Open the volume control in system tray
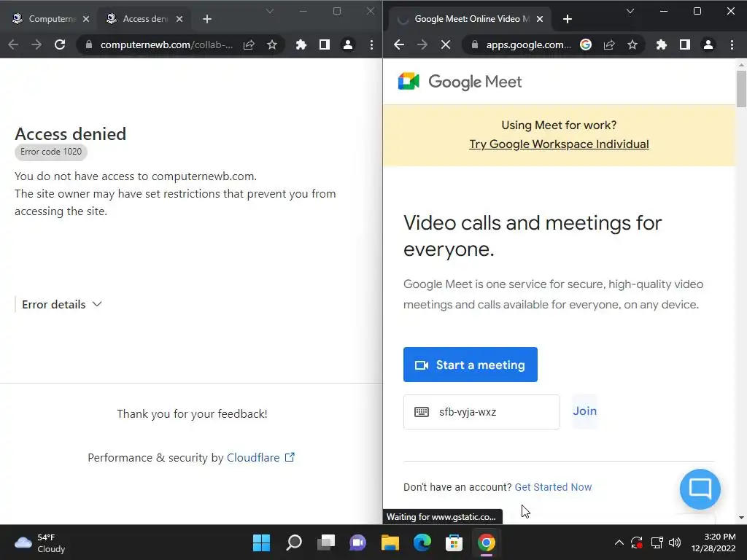 pos(675,542)
